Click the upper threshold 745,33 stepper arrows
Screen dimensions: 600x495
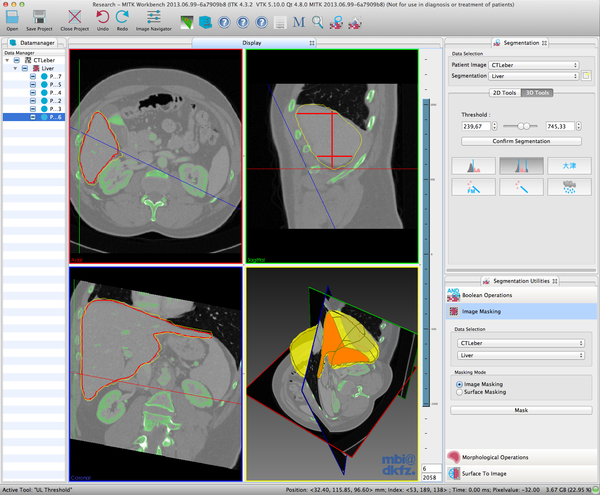click(579, 126)
